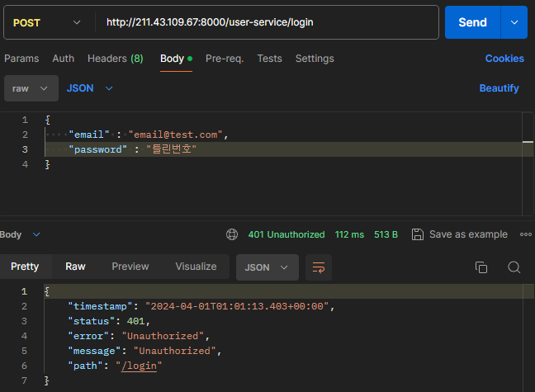Screen dimensions: 535x392
Task: Switch to the Params tab
Action: pyautogui.click(x=21, y=59)
